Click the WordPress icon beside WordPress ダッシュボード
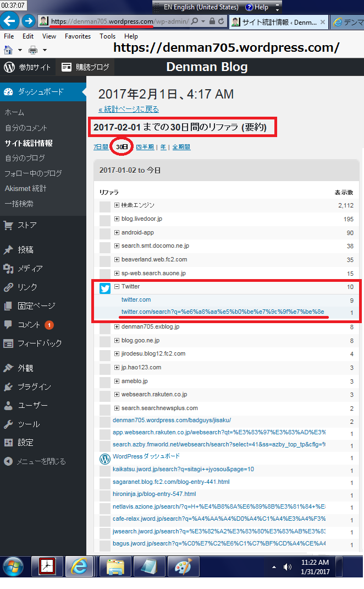The height and width of the screenshot is (589, 364). [105, 459]
